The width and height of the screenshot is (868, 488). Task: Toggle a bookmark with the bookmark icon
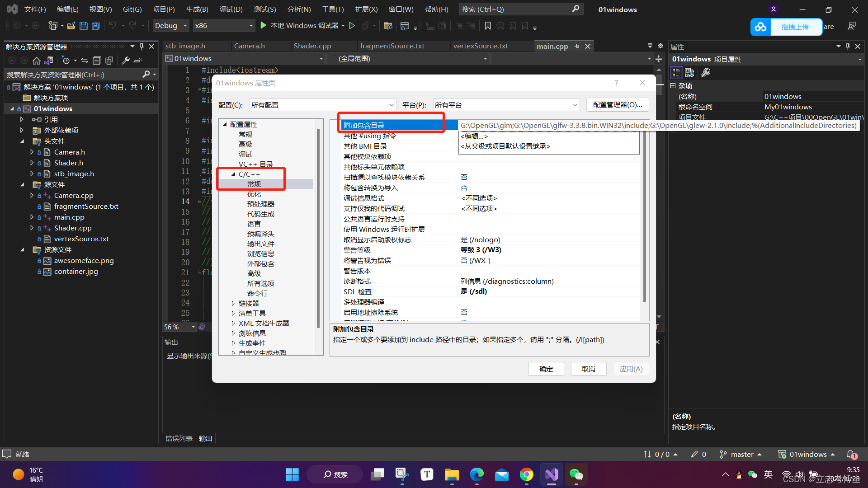pyautogui.click(x=487, y=26)
